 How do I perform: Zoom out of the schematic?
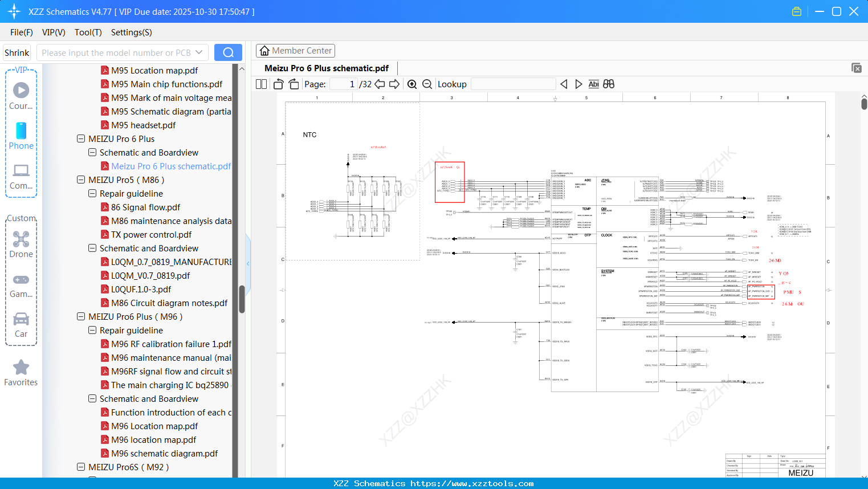[x=427, y=84]
